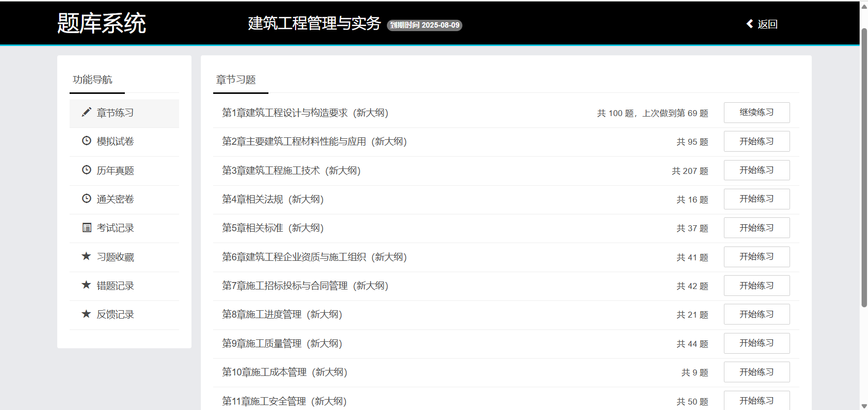Click the clock icon beside 模拟试卷
The height and width of the screenshot is (410, 868).
[x=86, y=141]
